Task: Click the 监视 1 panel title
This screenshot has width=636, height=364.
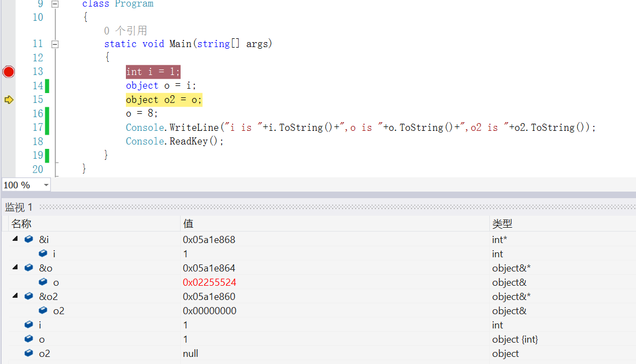Action: [x=19, y=207]
